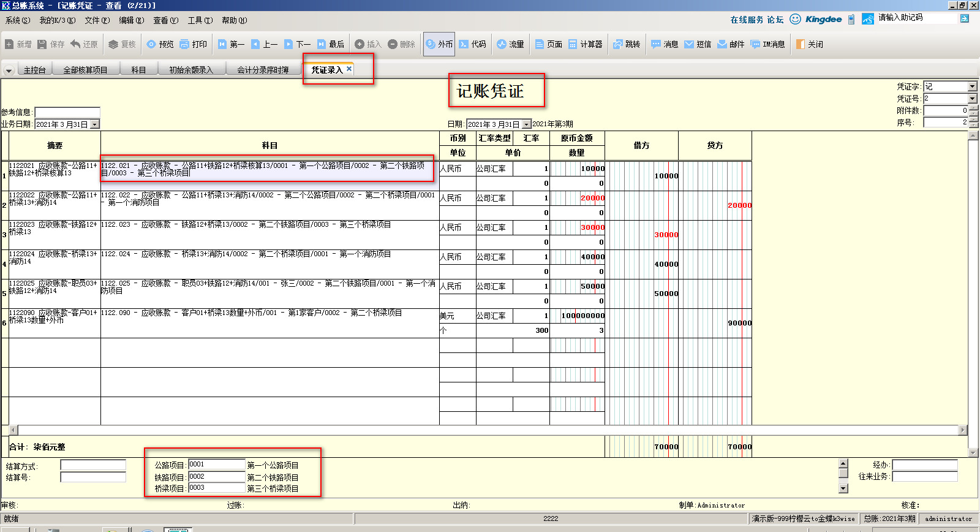Expand the 业务日期 date dropdown
Image resolution: width=980 pixels, height=532 pixels.
[x=95, y=124]
